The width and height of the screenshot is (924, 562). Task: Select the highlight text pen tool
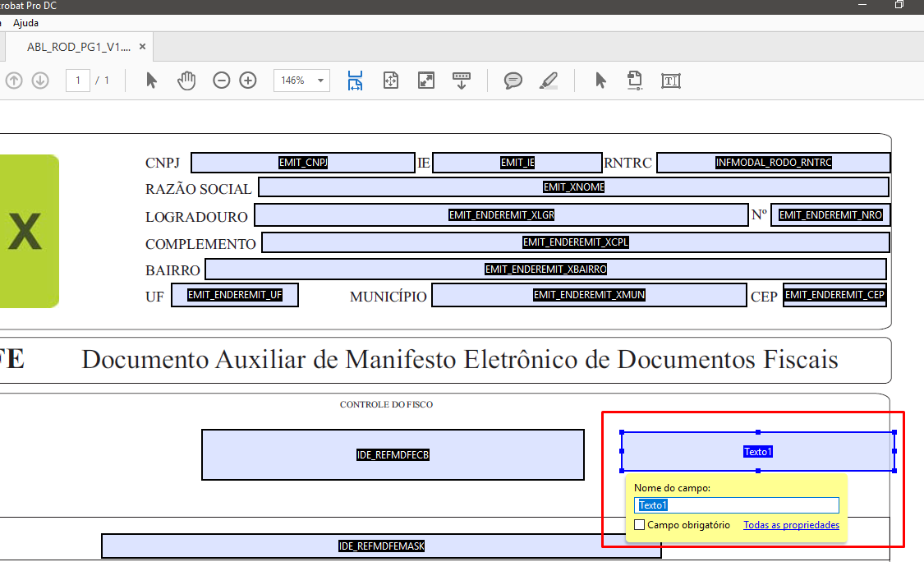pos(548,81)
